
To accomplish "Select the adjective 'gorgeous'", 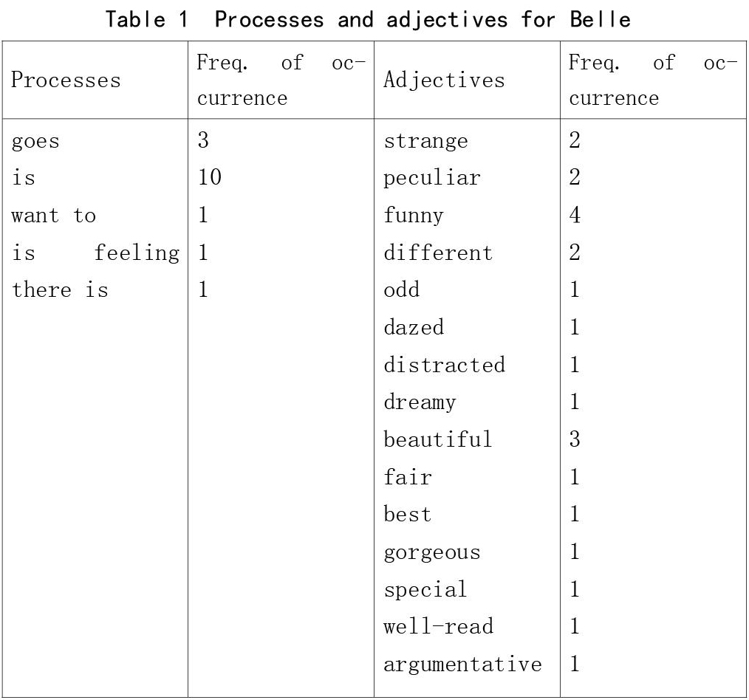I will tap(432, 552).
